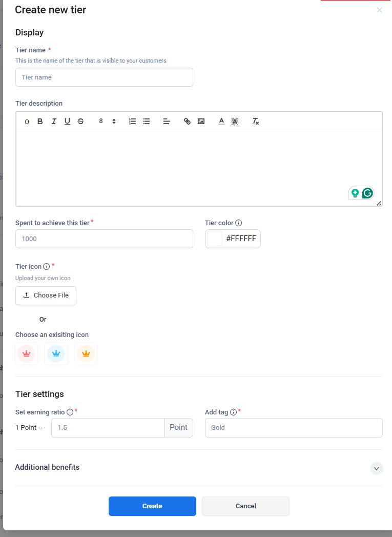Apply underline in tier description toolbar
The height and width of the screenshot is (537, 392).
pyautogui.click(x=67, y=122)
